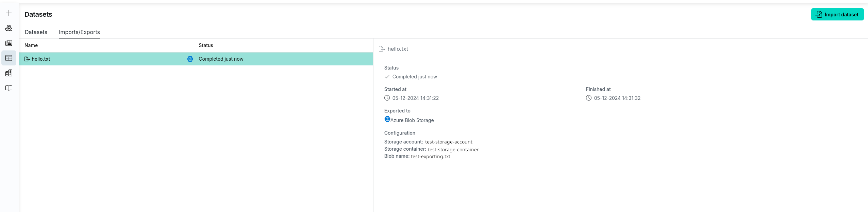Open the server buildings sidebar icon
Viewport: 868px width, 212px height.
coord(9,73)
